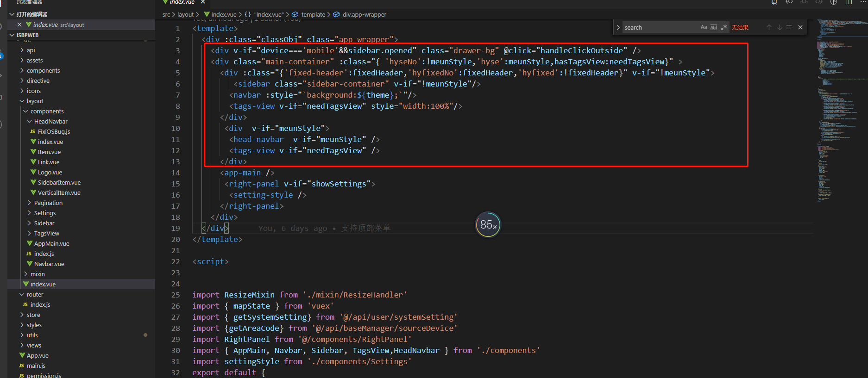The height and width of the screenshot is (378, 868).
Task: Click the JS icon of layout index.js
Action: pos(29,254)
